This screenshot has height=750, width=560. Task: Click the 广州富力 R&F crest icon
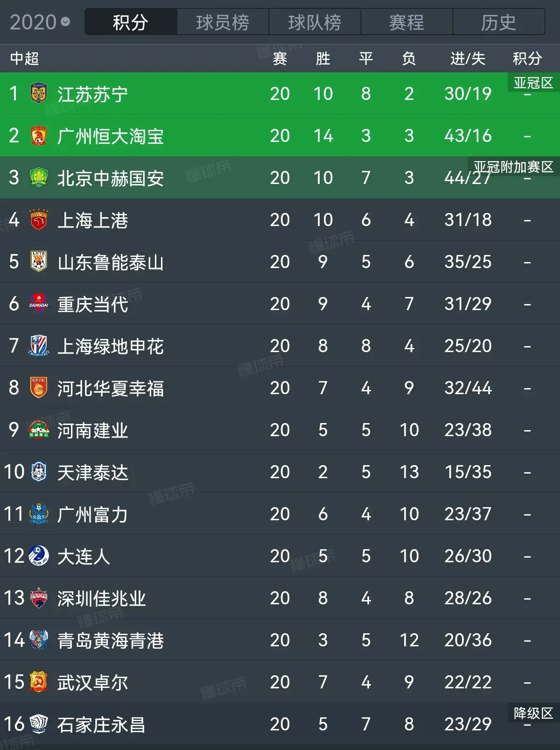[39, 514]
